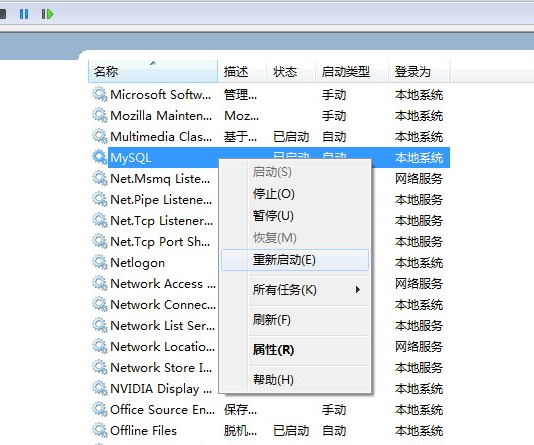Select the Net.Pipe Listene... service name
The height and width of the screenshot is (445, 534).
[161, 200]
